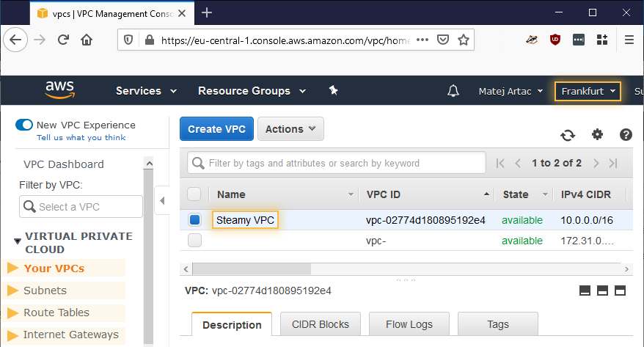Go to previous page of results
This screenshot has height=347, width=644.
point(518,164)
